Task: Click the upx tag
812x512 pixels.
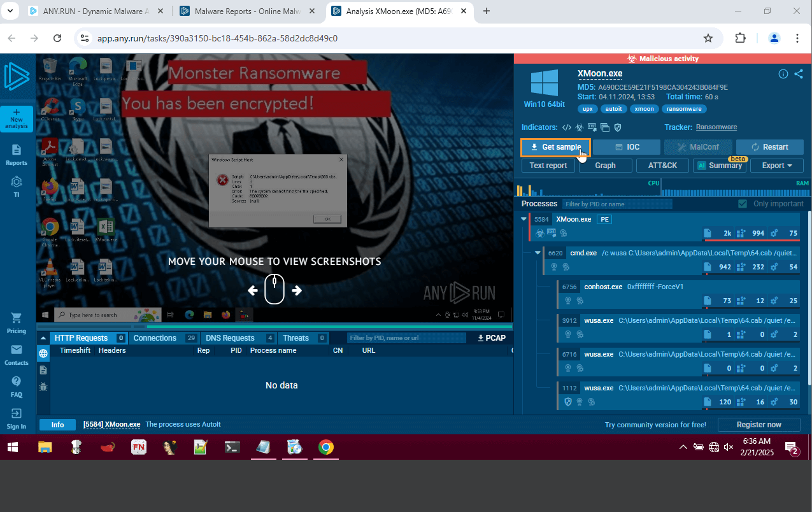Action: pos(587,109)
